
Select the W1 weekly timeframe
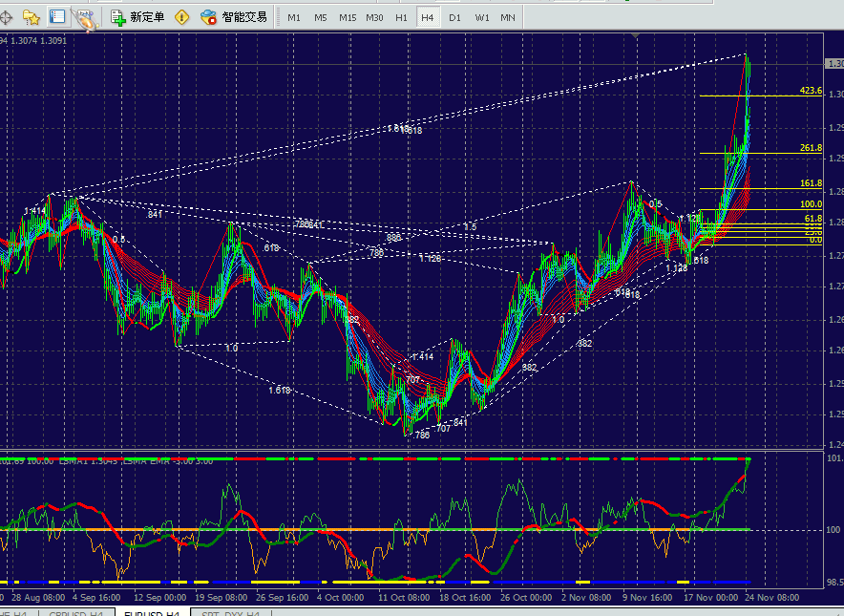tap(482, 18)
